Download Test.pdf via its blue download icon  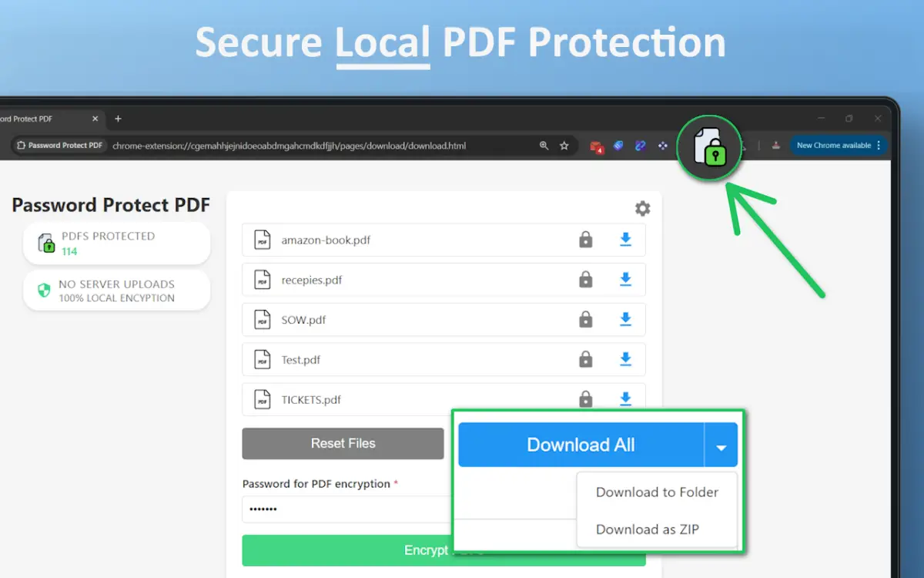click(x=625, y=359)
